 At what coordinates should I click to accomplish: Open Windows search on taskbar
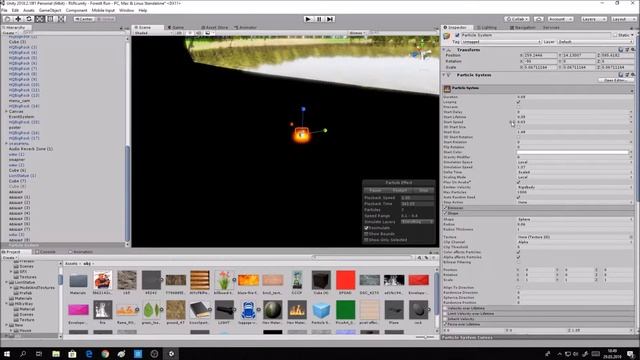click(23, 353)
